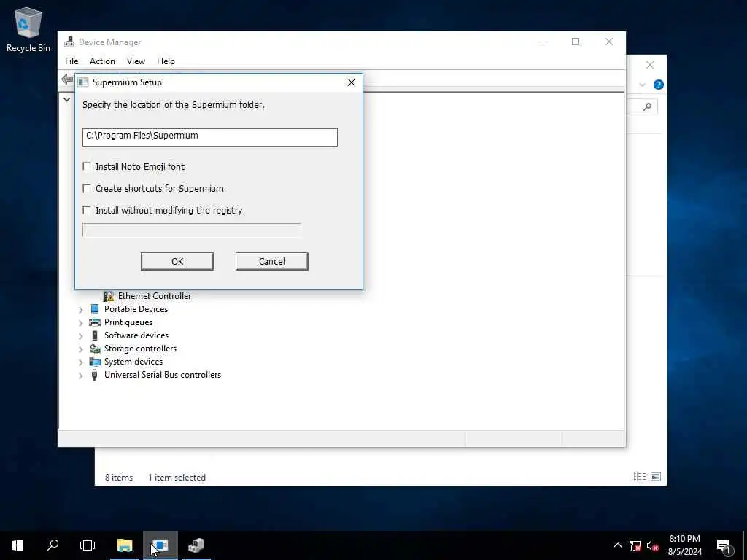Enable Create shortcuts for Supermium
The height and width of the screenshot is (560, 747).
(87, 188)
